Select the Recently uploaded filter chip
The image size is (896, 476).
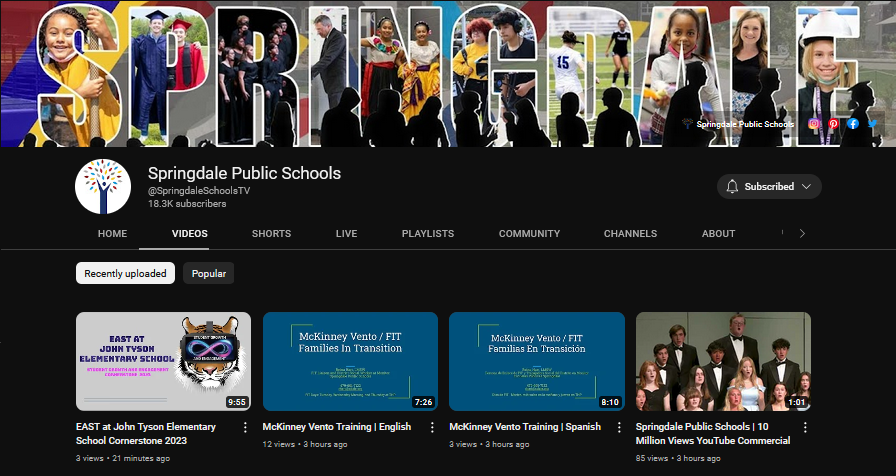[x=125, y=273]
